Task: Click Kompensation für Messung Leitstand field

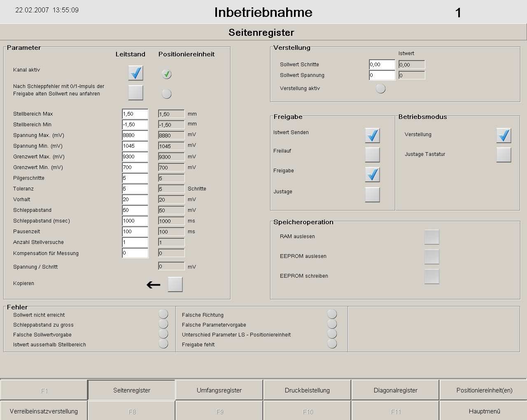Action: pos(135,253)
